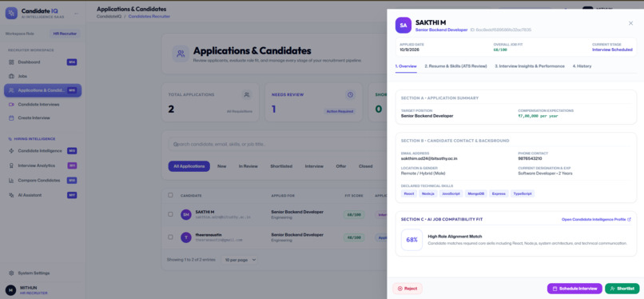Open the 10 per page dropdown
Viewport: 644px width, 299px height.
(240, 260)
